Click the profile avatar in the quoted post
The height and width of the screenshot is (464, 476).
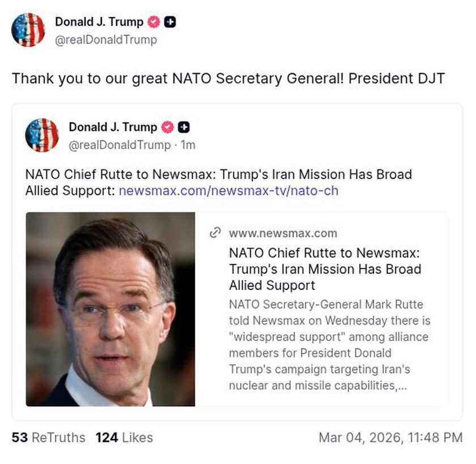coord(42,135)
